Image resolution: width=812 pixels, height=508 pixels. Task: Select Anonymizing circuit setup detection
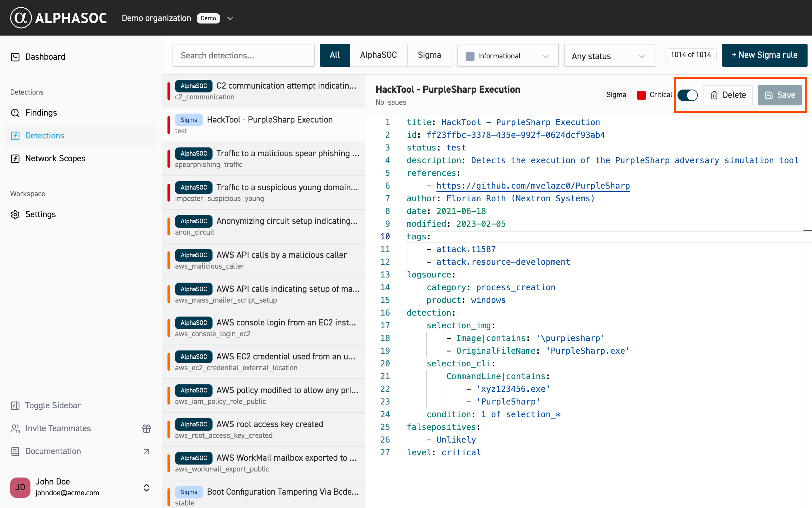coord(263,226)
